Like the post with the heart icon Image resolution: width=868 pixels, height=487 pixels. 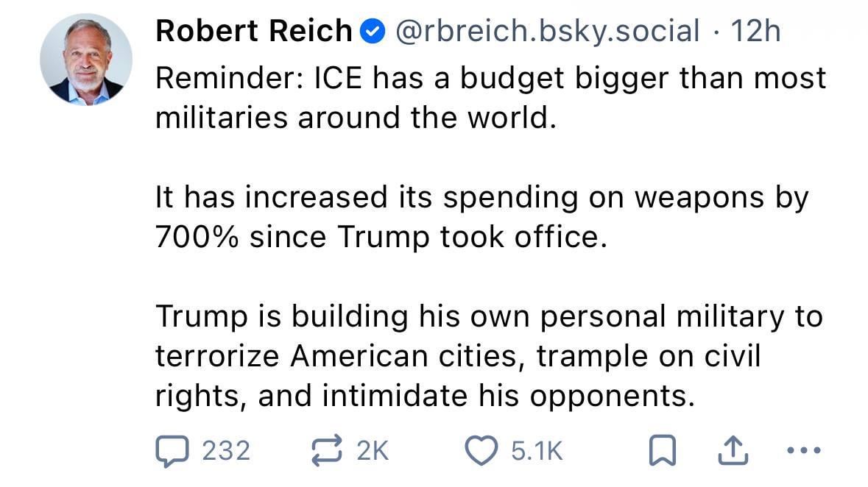point(482,450)
